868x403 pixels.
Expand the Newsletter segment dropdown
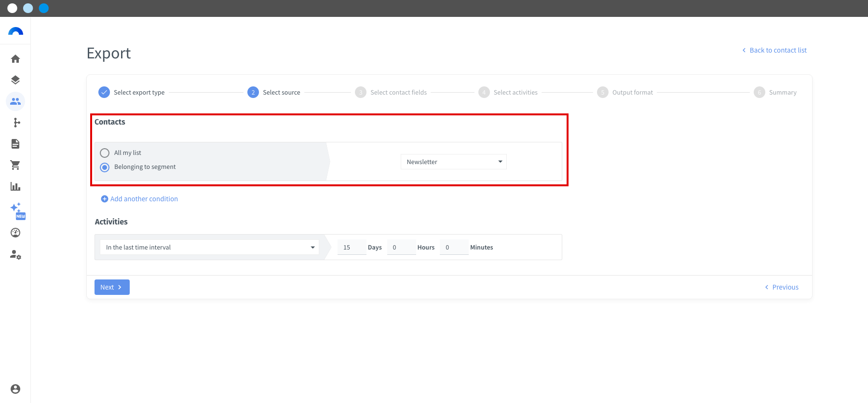click(x=454, y=162)
